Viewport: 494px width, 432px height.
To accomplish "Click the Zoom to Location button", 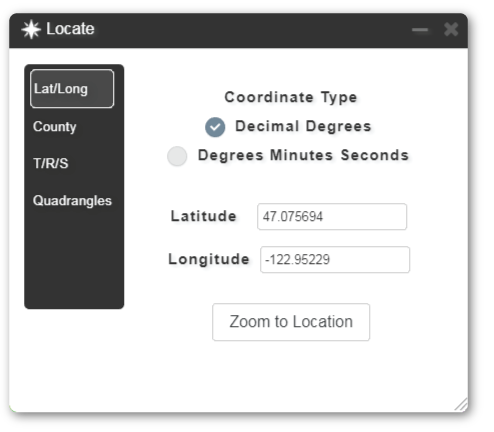I will tap(291, 322).
